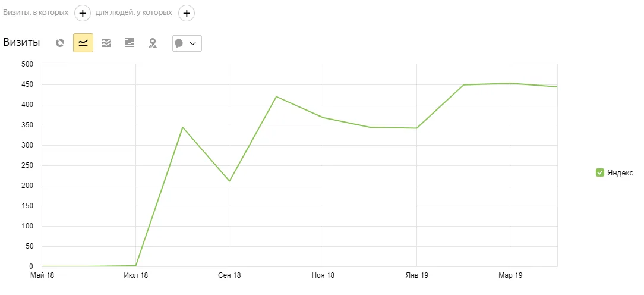Open the chart annotations dropdown
Image resolution: width=644 pixels, height=295 pixels.
tap(187, 43)
